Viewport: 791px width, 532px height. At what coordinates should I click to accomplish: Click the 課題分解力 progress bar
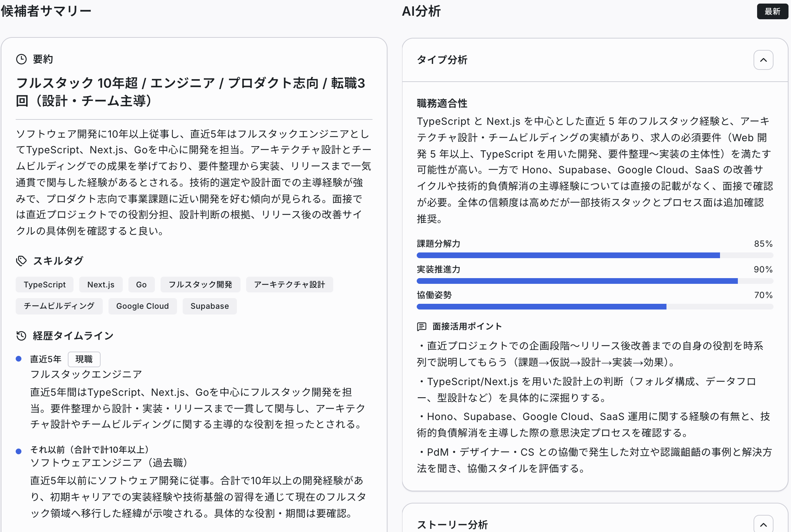pyautogui.click(x=595, y=255)
